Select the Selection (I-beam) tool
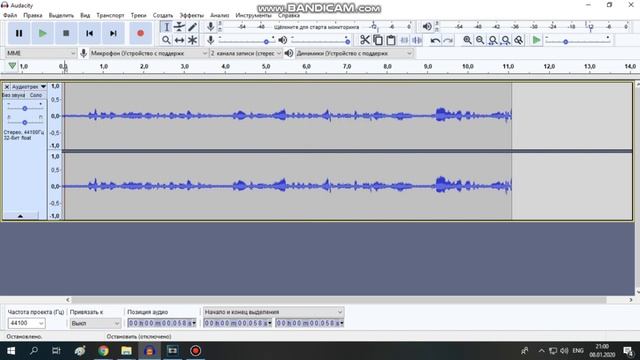 tap(166, 27)
